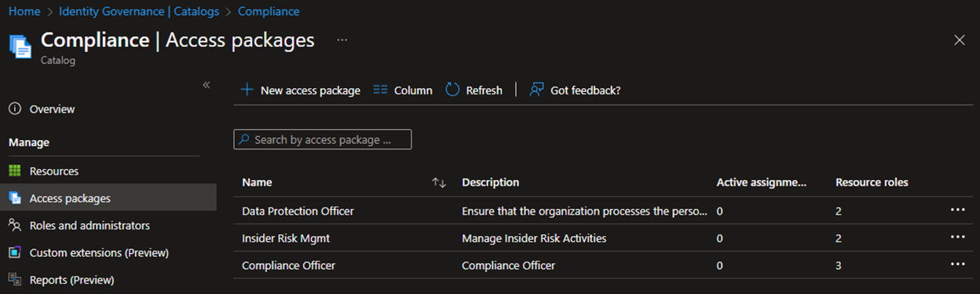Sort by the Name column header
This screenshot has height=294, width=980.
(x=257, y=182)
